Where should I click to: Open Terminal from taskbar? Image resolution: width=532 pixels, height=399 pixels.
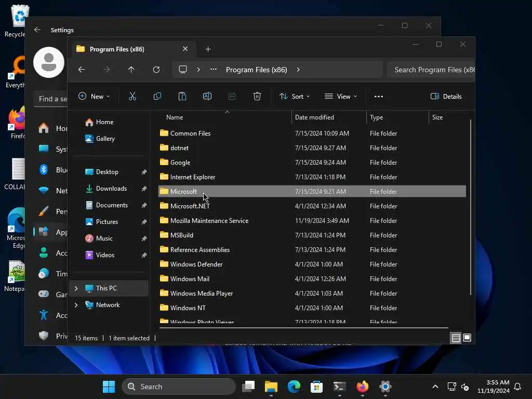pyautogui.click(x=340, y=387)
